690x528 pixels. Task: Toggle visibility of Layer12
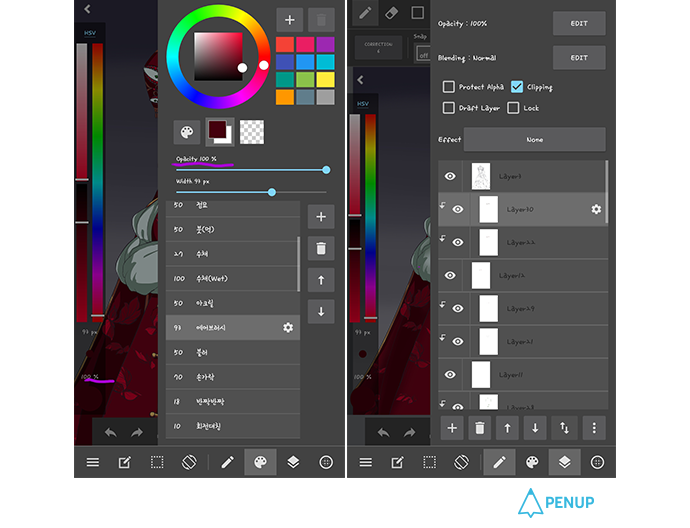pyautogui.click(x=450, y=275)
